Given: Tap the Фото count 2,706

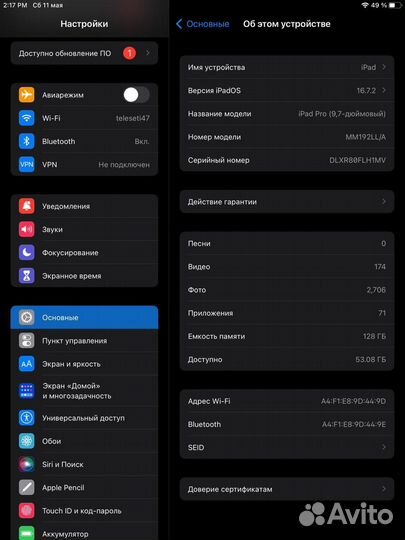Looking at the screenshot, I should pos(376,290).
